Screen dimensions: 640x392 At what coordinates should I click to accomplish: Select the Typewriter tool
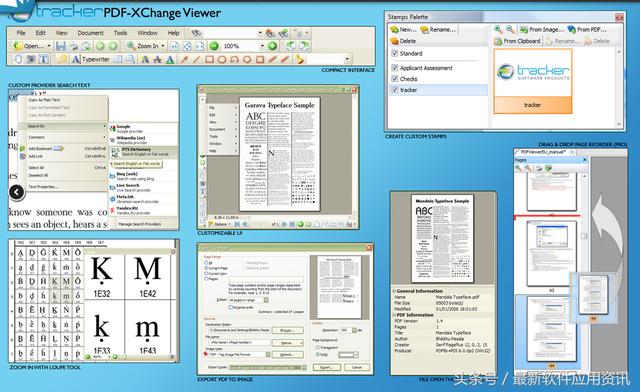pyautogui.click(x=91, y=59)
